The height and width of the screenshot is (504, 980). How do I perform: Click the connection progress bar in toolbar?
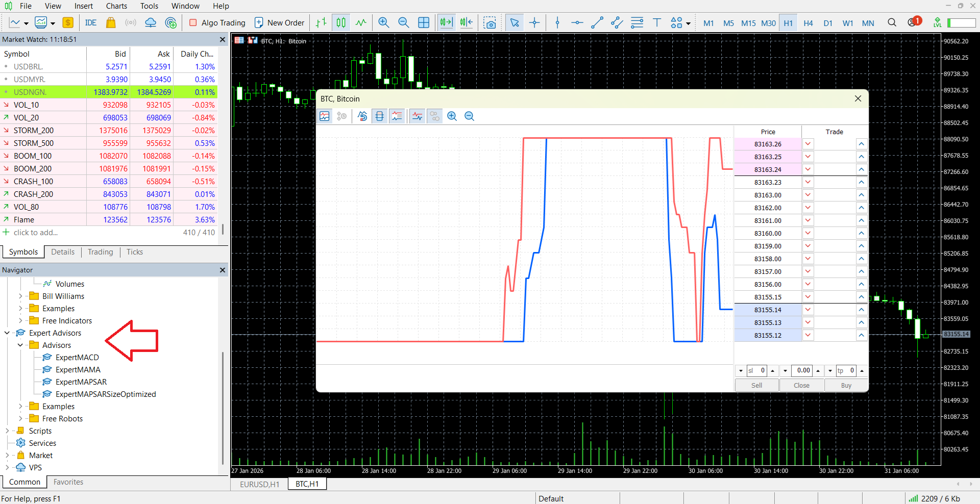(x=961, y=23)
